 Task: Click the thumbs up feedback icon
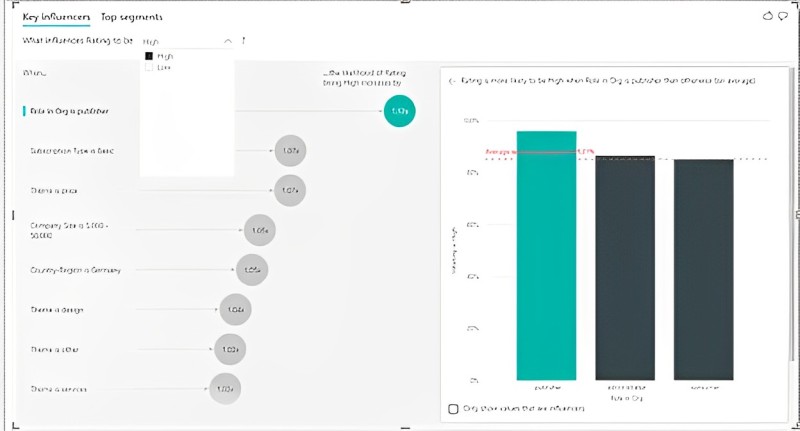(767, 16)
